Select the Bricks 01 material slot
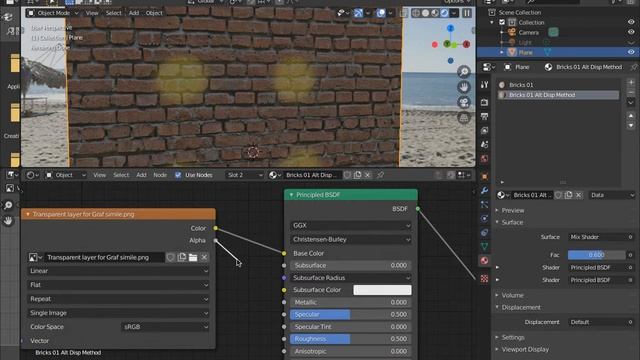The width and height of the screenshot is (640, 360). 558,85
